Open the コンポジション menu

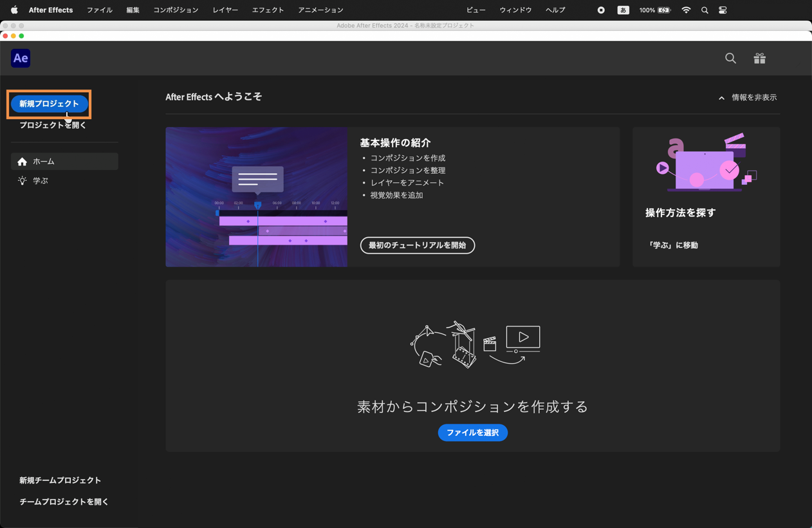(x=176, y=10)
